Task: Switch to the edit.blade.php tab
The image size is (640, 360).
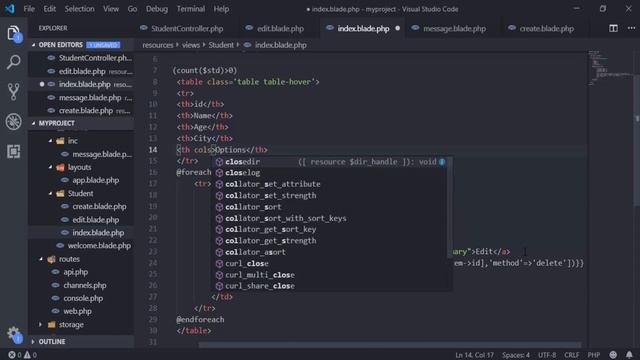Action: [x=280, y=28]
